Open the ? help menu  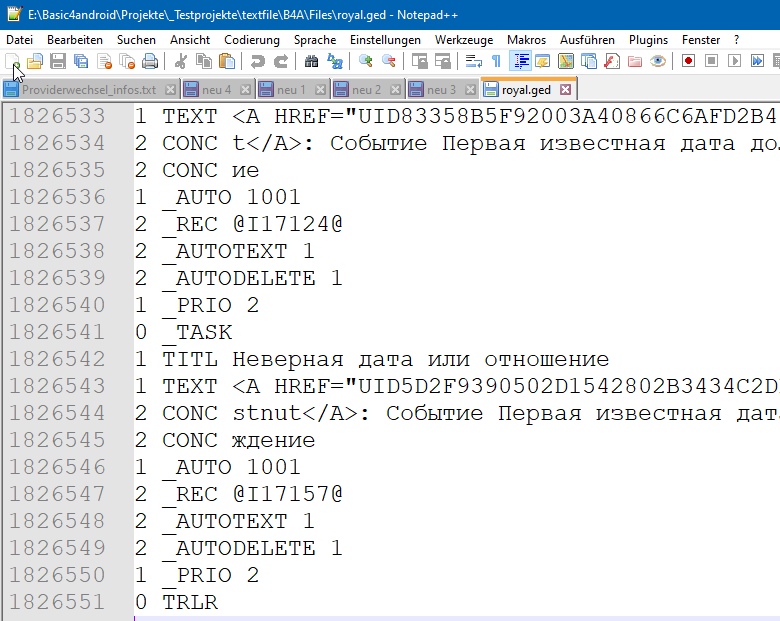point(736,40)
